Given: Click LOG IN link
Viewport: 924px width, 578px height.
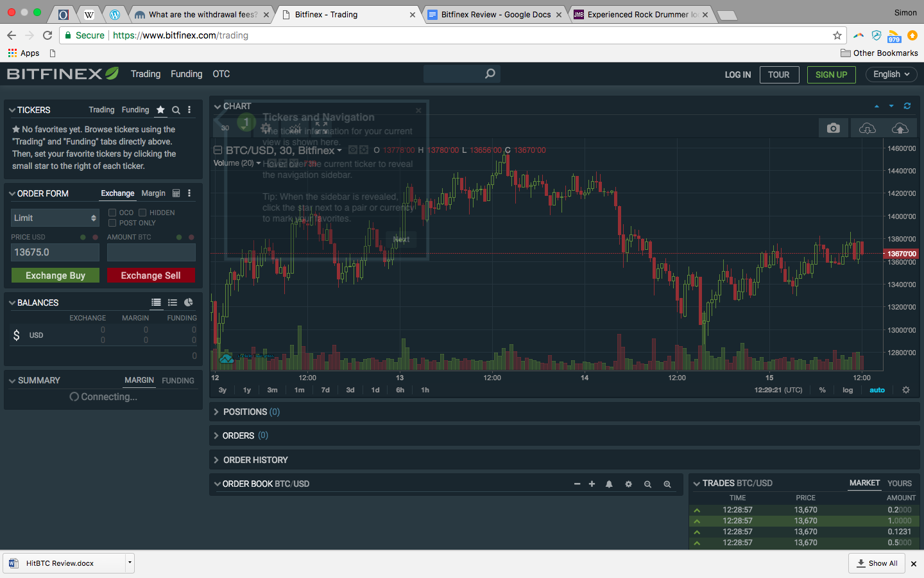Looking at the screenshot, I should 738,74.
